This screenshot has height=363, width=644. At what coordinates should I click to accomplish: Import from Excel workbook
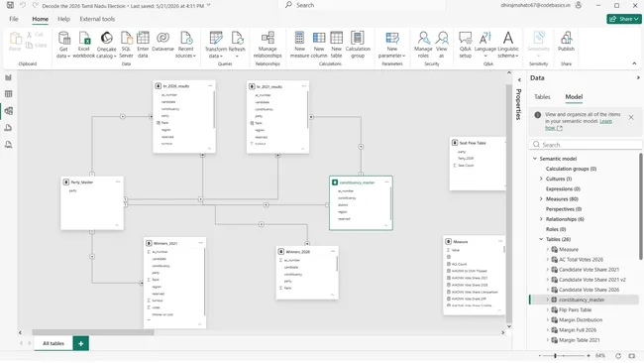[x=84, y=45]
